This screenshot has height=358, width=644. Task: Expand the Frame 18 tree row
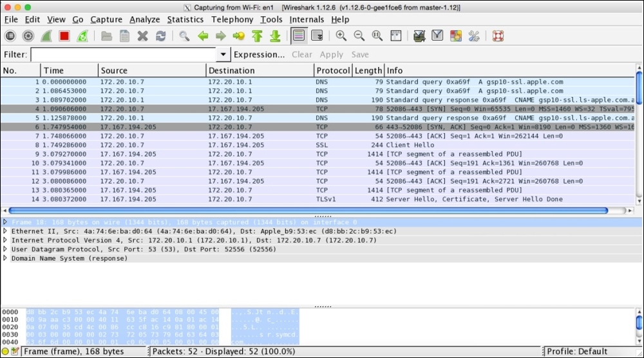(x=5, y=222)
